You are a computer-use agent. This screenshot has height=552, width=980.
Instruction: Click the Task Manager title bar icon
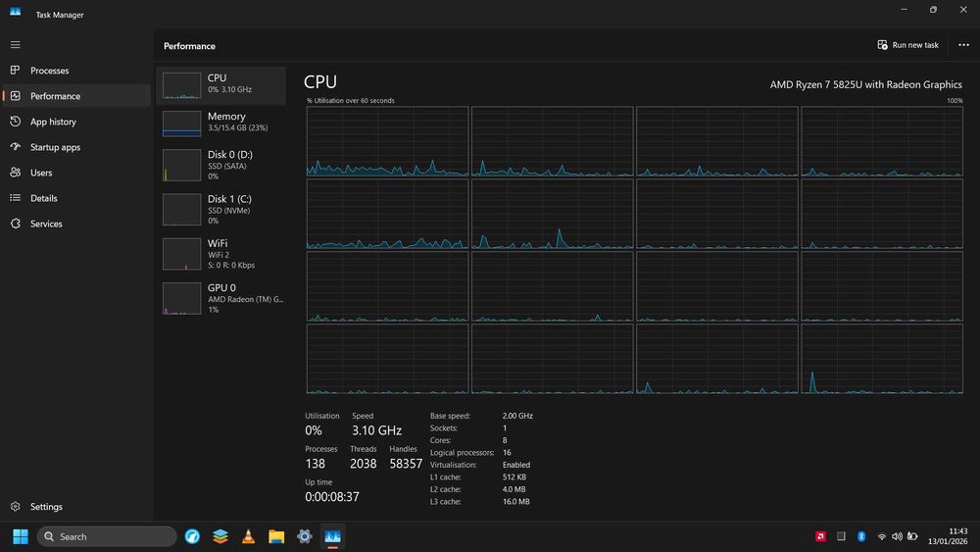(15, 12)
